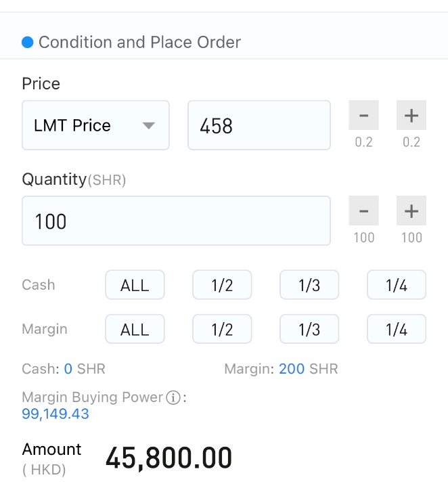This screenshot has width=448, height=486.
Task: Click the 200 SHR margin quantity link
Action: click(309, 369)
